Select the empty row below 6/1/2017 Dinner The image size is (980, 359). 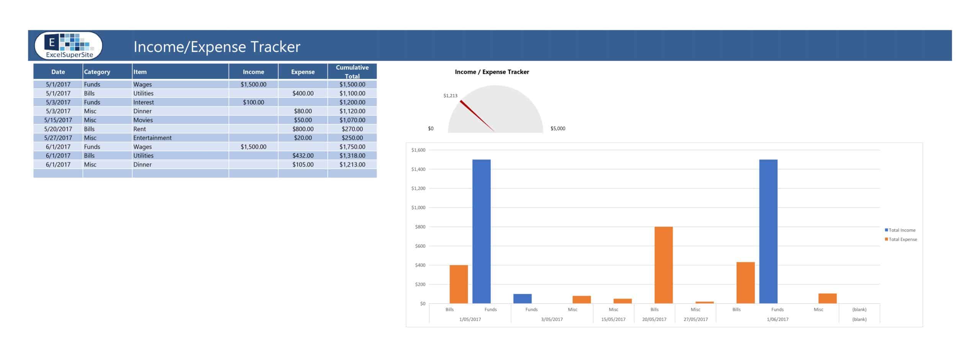(153, 173)
